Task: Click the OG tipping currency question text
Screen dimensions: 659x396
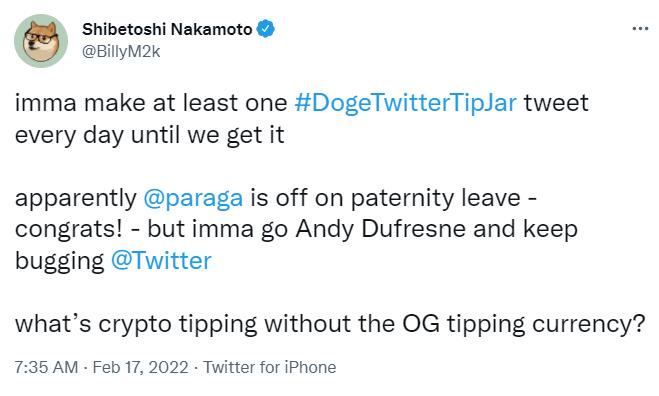Action: (330, 325)
